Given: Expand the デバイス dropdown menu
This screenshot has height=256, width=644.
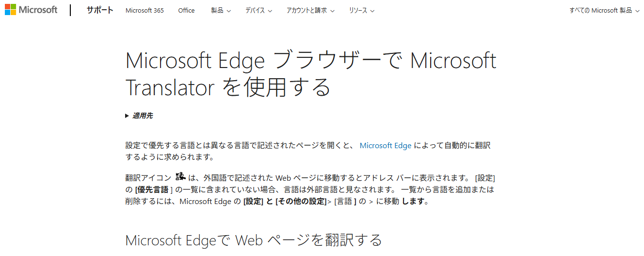Looking at the screenshot, I should click(x=258, y=11).
